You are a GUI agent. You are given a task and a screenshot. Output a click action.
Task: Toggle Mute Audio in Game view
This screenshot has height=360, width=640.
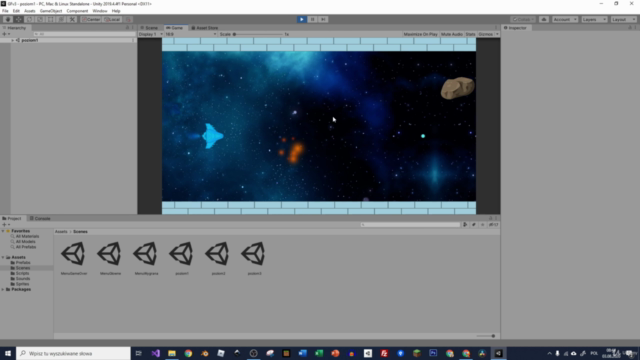(452, 34)
